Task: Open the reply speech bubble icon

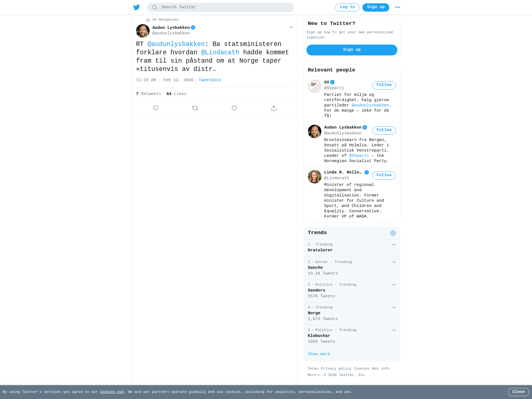Action: [x=156, y=108]
